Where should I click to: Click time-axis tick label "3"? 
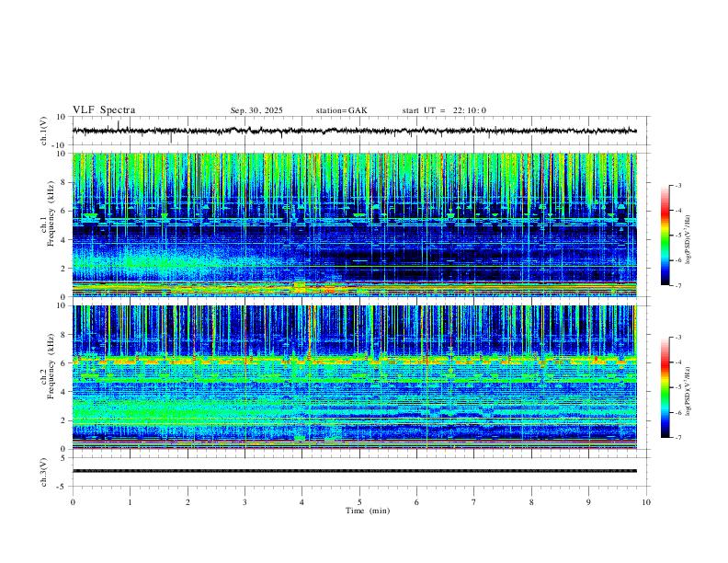(x=245, y=502)
